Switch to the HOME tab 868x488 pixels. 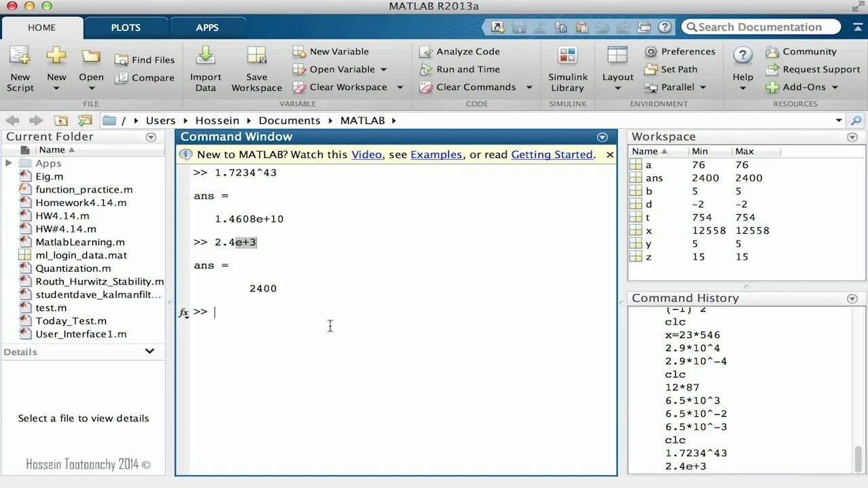[x=42, y=28]
